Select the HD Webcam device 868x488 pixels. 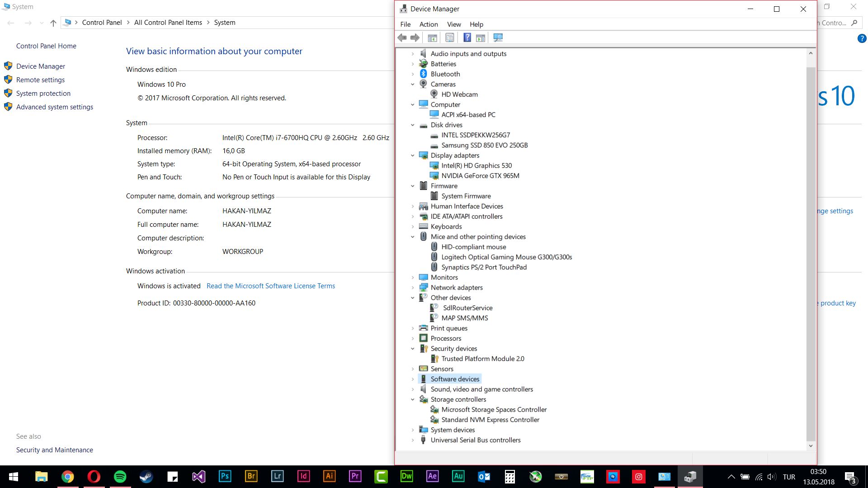pos(459,94)
